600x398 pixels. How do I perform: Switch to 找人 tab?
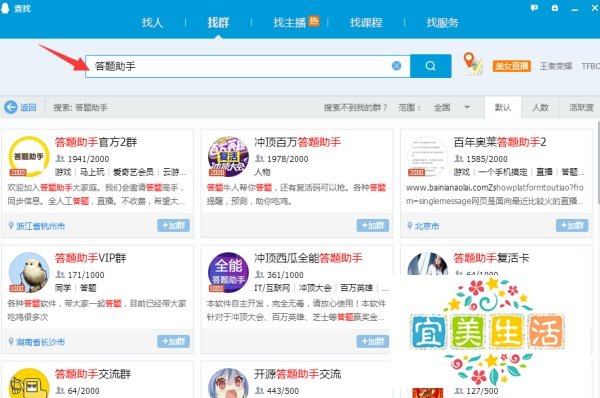[152, 23]
